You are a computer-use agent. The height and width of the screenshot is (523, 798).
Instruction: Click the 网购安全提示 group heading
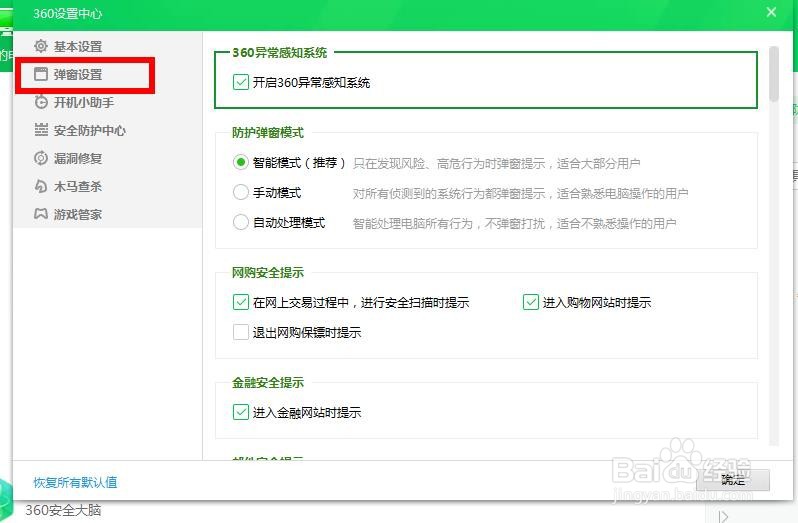point(268,272)
